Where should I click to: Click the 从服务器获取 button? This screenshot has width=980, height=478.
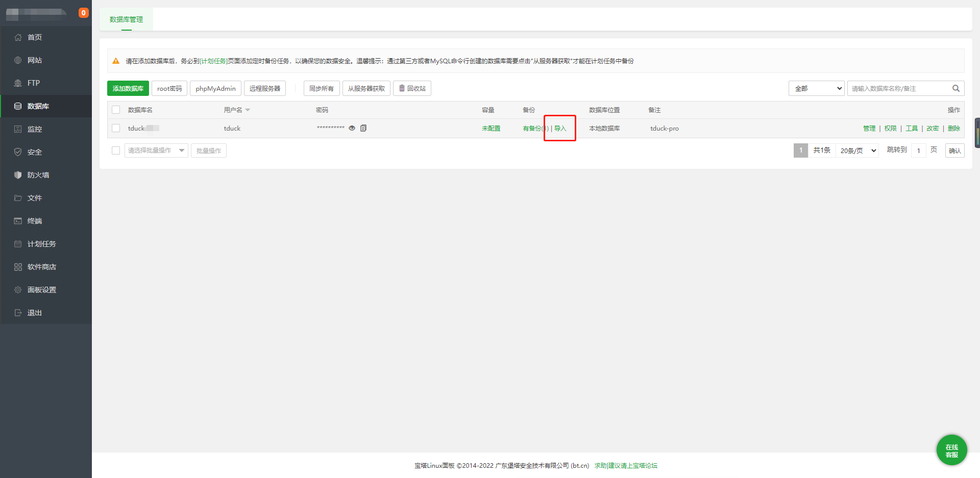click(x=366, y=88)
